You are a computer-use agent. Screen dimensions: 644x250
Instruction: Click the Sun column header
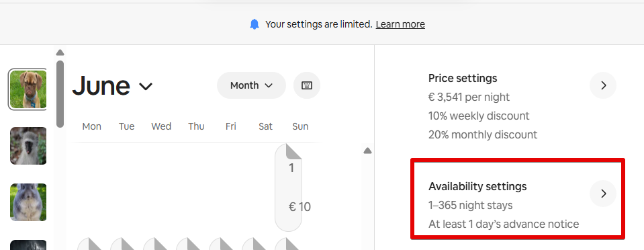[x=300, y=126]
